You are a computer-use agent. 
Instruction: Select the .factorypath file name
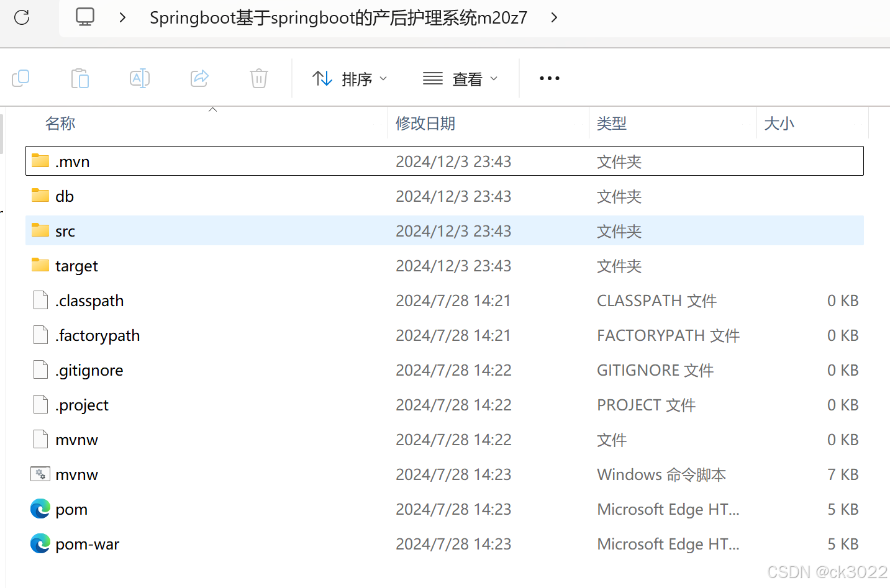98,336
